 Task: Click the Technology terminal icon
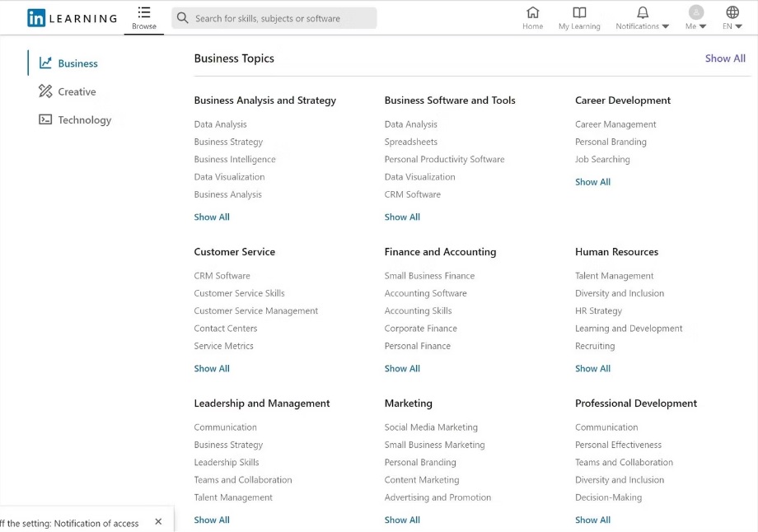[x=45, y=119]
